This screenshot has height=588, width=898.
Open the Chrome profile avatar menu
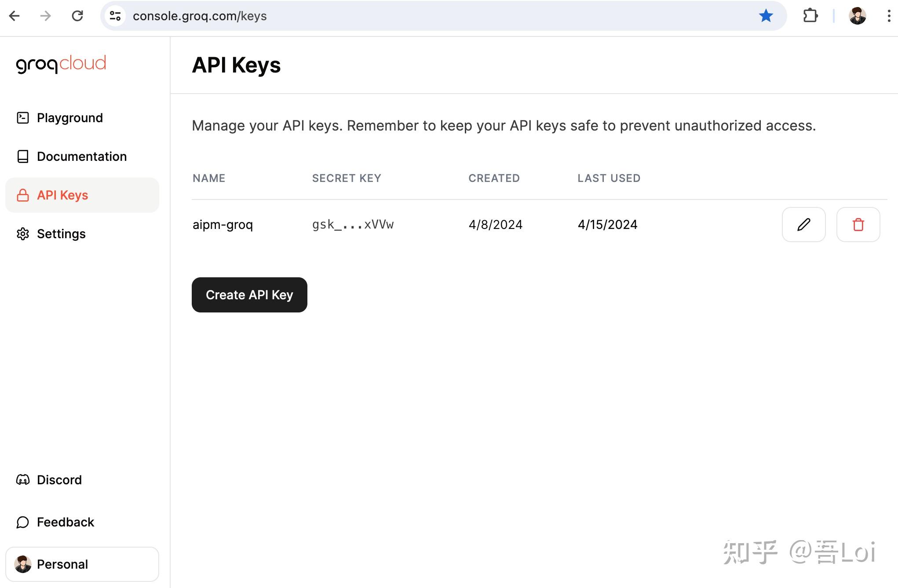coord(857,16)
